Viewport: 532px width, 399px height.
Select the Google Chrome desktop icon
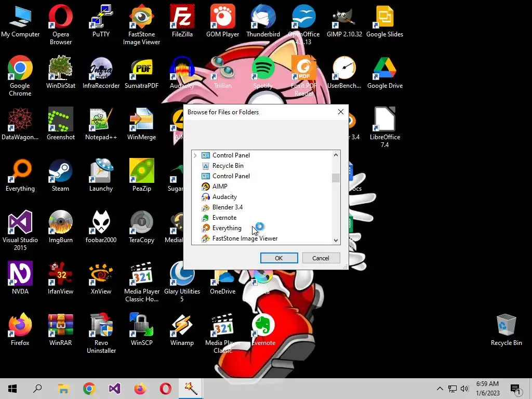tap(20, 76)
